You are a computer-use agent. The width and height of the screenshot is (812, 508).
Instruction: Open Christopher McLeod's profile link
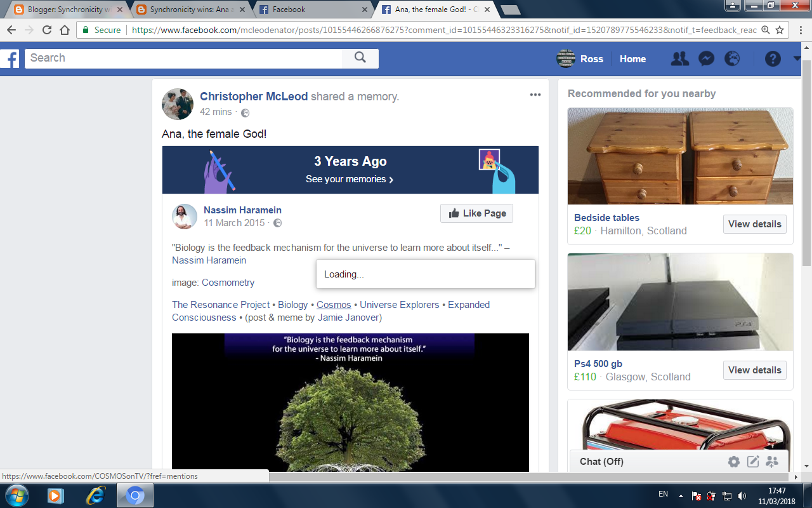pos(254,97)
